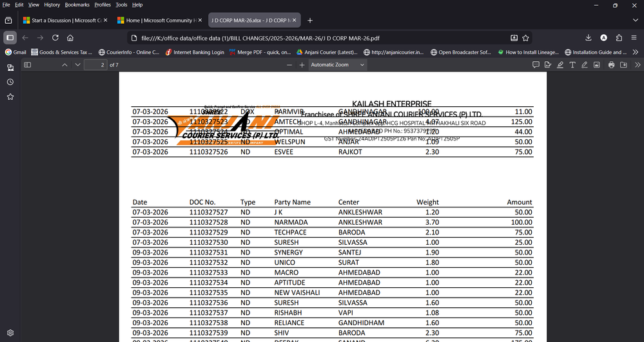Screen dimensions: 644x342
Task: Reload the current page
Action: coord(55,38)
